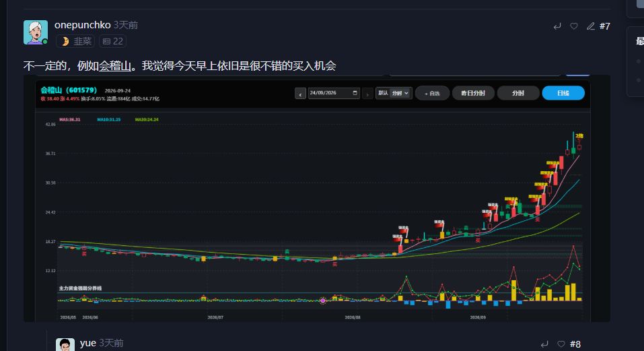Click the edit pencil icon on post #7

click(591, 26)
